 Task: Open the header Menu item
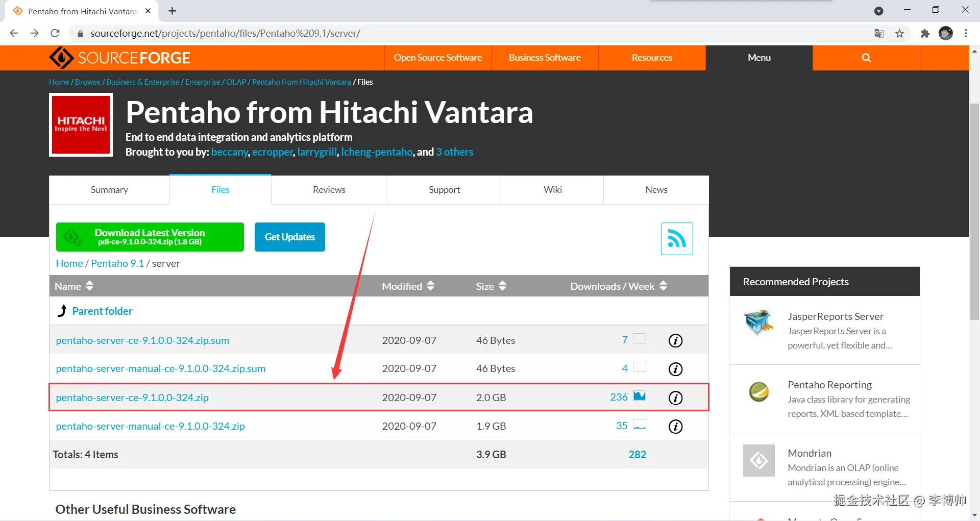[759, 58]
